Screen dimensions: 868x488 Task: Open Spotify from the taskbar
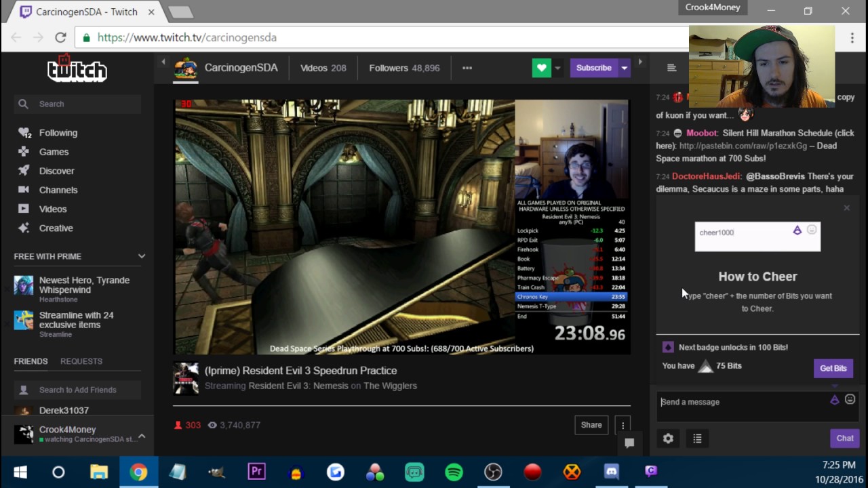point(454,472)
